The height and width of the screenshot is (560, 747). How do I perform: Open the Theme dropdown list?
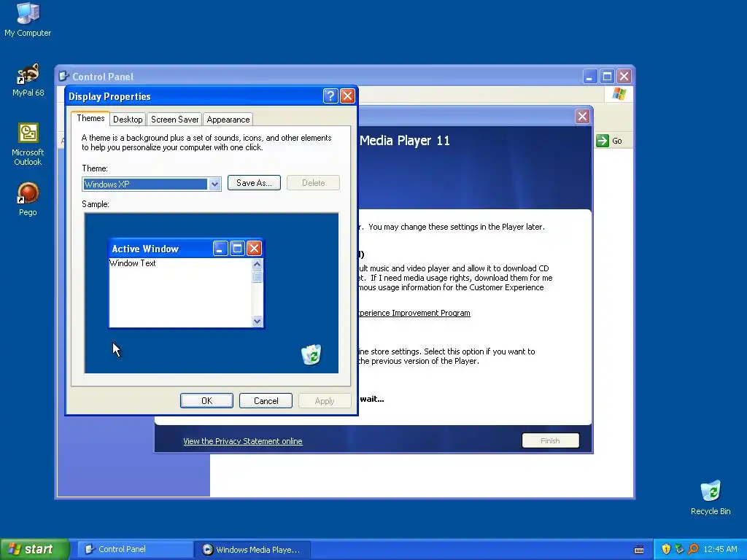pyautogui.click(x=214, y=184)
